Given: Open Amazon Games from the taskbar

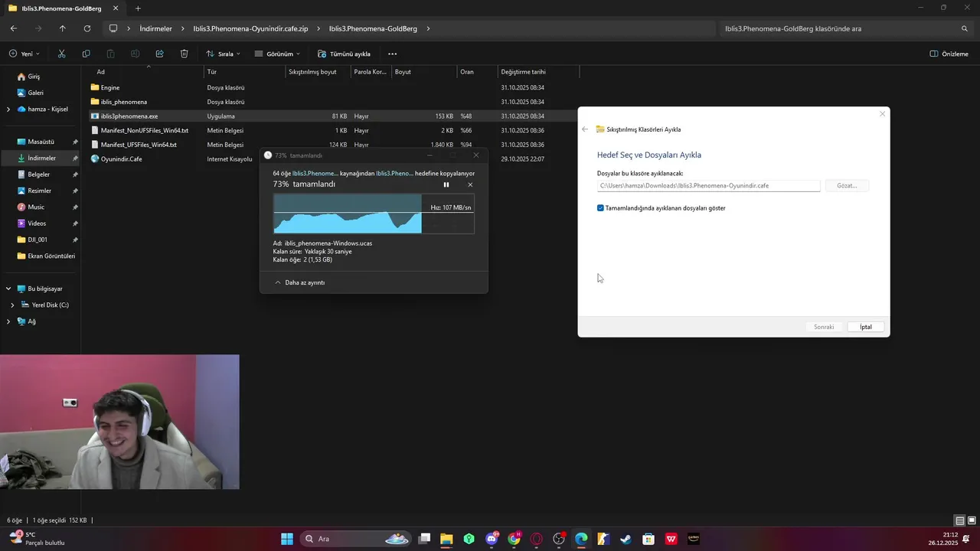Looking at the screenshot, I should [x=694, y=539].
